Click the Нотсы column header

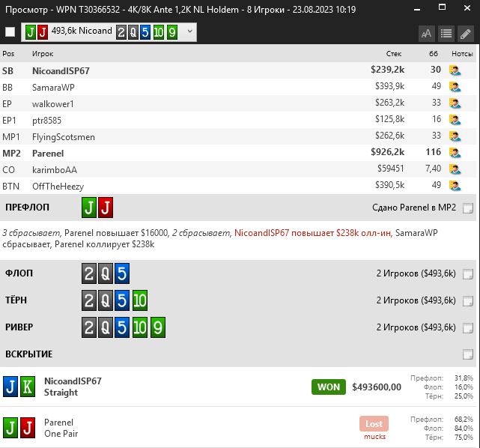click(462, 54)
